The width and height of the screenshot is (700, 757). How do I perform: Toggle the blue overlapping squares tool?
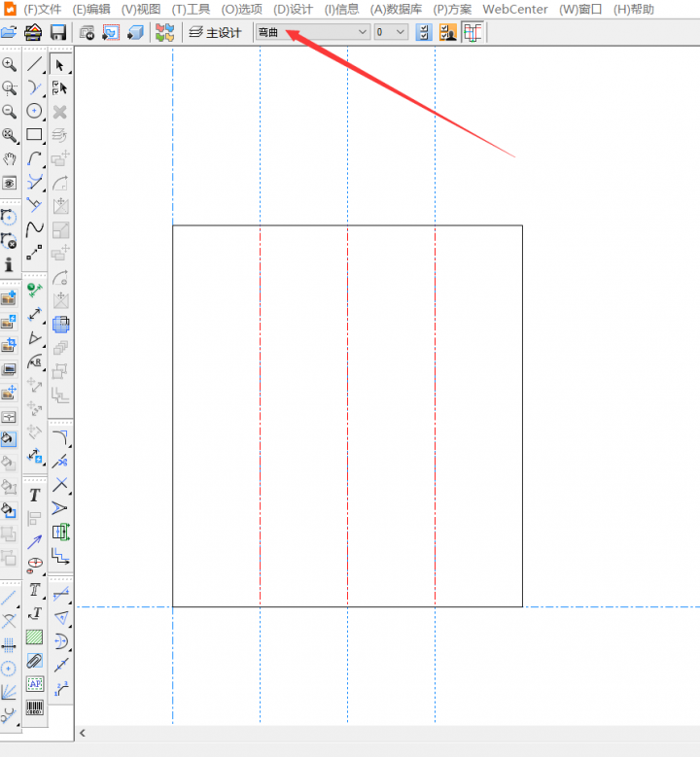coord(60,325)
